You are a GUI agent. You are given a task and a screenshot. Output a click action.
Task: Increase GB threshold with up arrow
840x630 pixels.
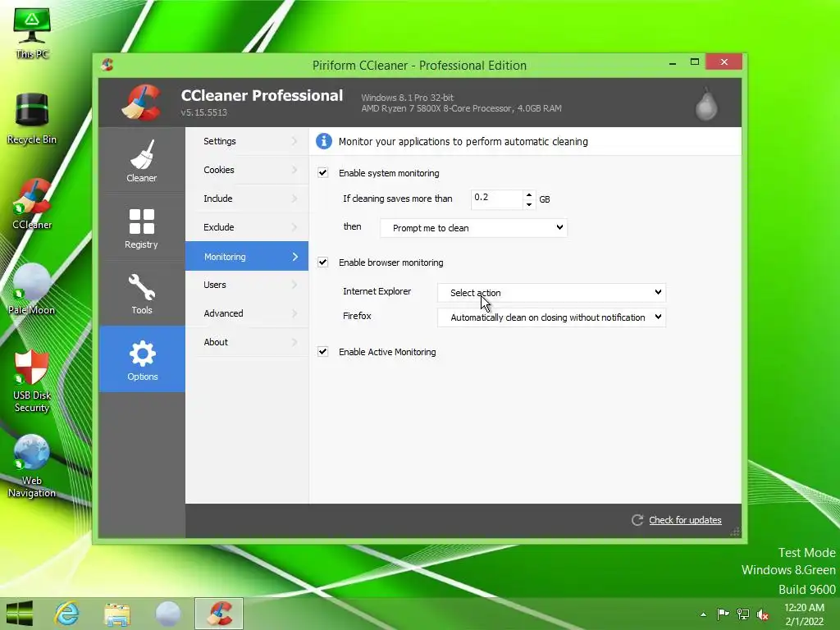(529, 194)
